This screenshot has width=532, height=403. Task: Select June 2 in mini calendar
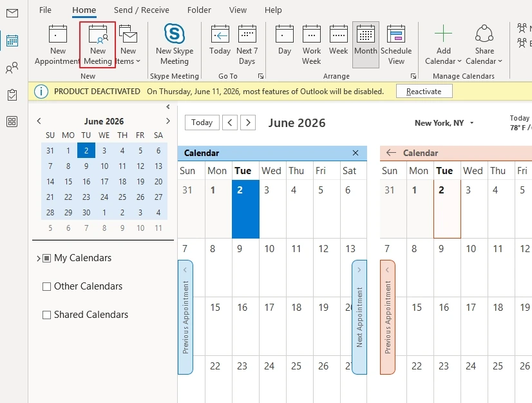[86, 150]
